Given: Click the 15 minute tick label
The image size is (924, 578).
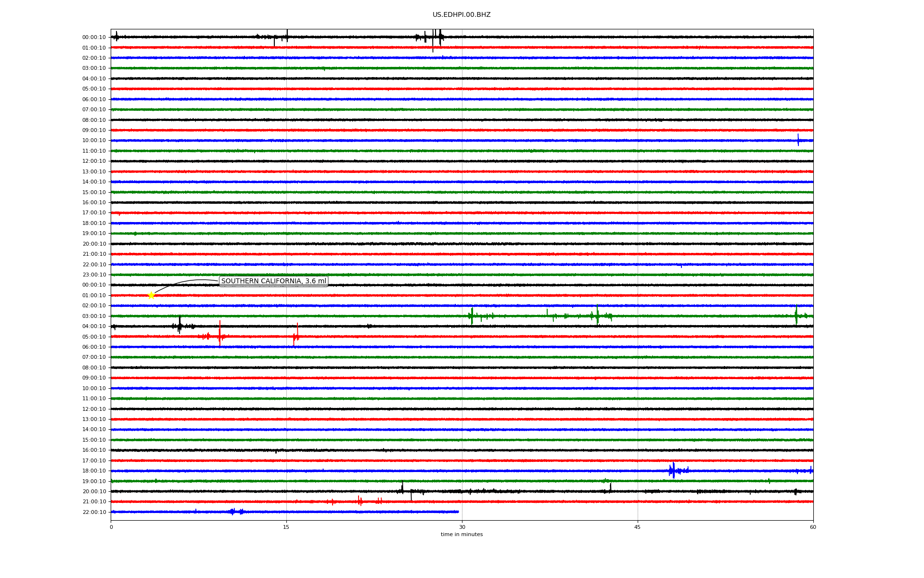Looking at the screenshot, I should 286,527.
